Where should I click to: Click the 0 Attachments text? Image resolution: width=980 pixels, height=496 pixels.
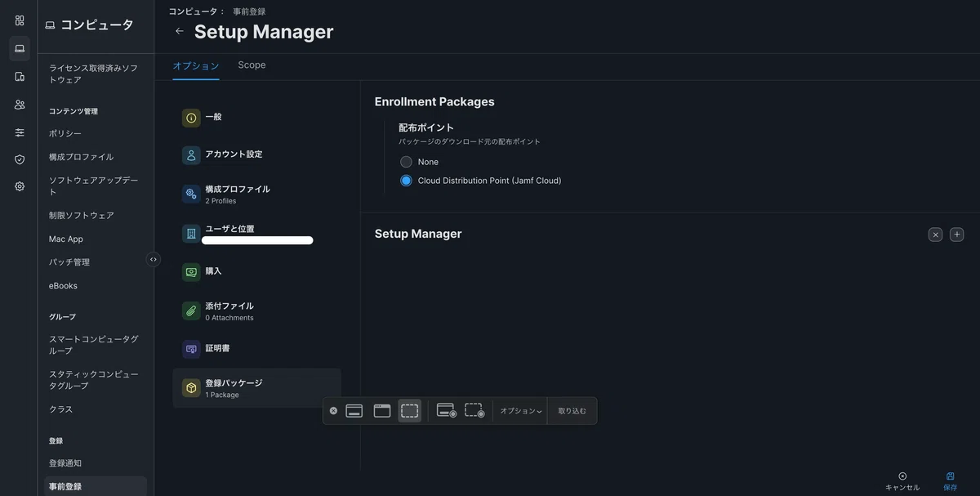pos(229,318)
